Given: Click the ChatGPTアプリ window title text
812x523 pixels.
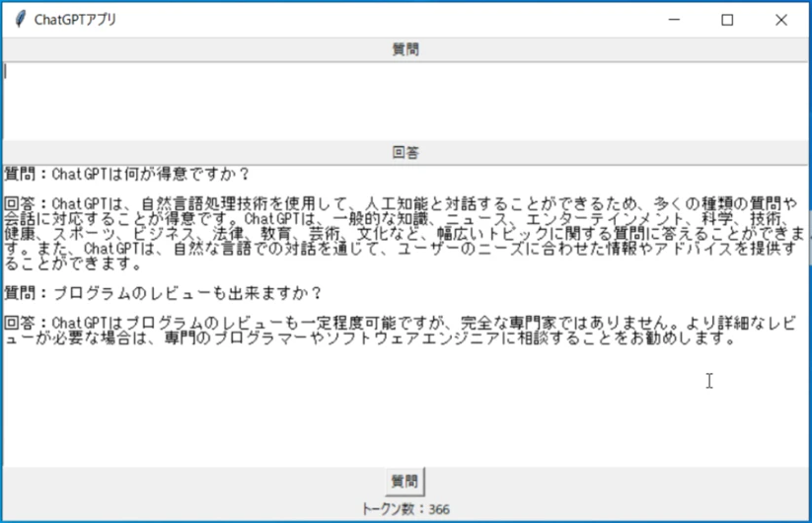Looking at the screenshot, I should tap(75, 20).
